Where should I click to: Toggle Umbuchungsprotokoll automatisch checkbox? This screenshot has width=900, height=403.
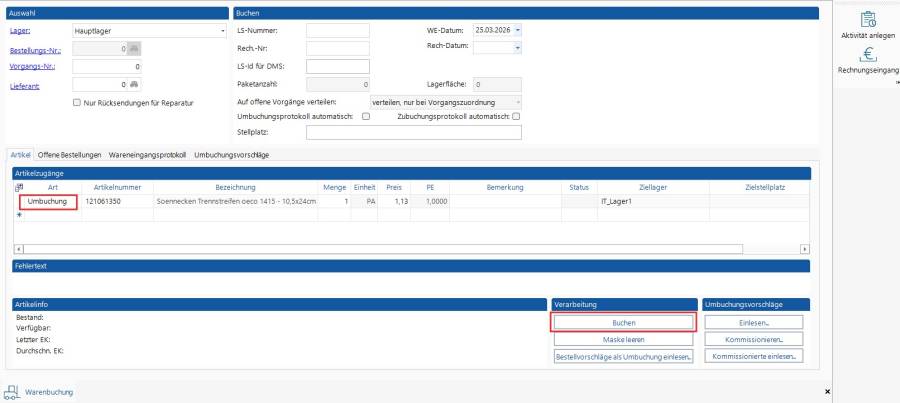tap(366, 116)
